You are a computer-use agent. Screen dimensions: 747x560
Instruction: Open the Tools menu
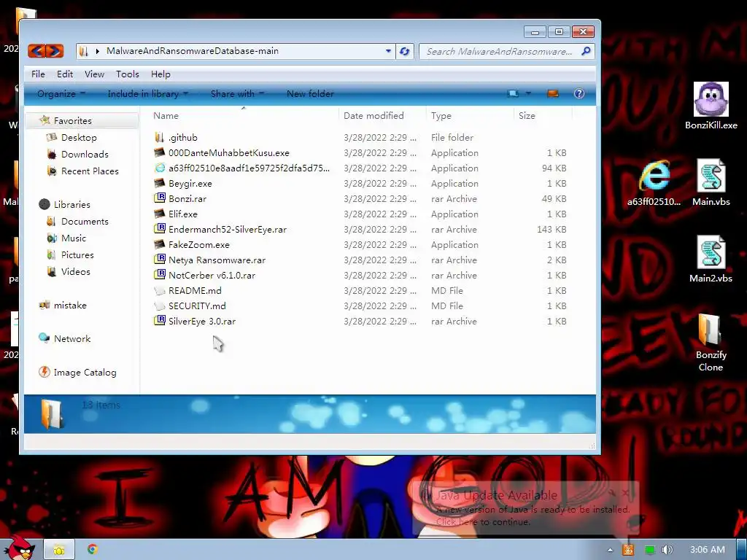[x=127, y=74]
